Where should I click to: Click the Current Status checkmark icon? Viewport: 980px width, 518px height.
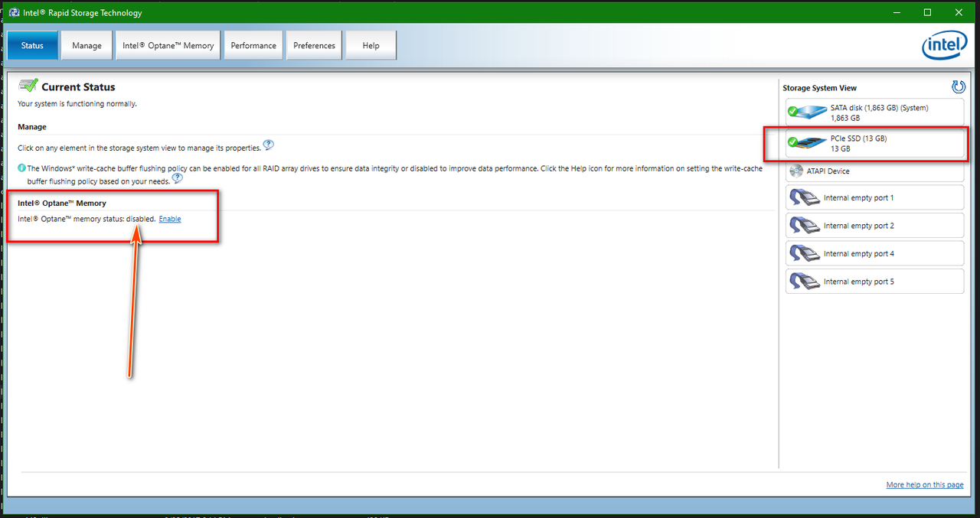tap(28, 85)
